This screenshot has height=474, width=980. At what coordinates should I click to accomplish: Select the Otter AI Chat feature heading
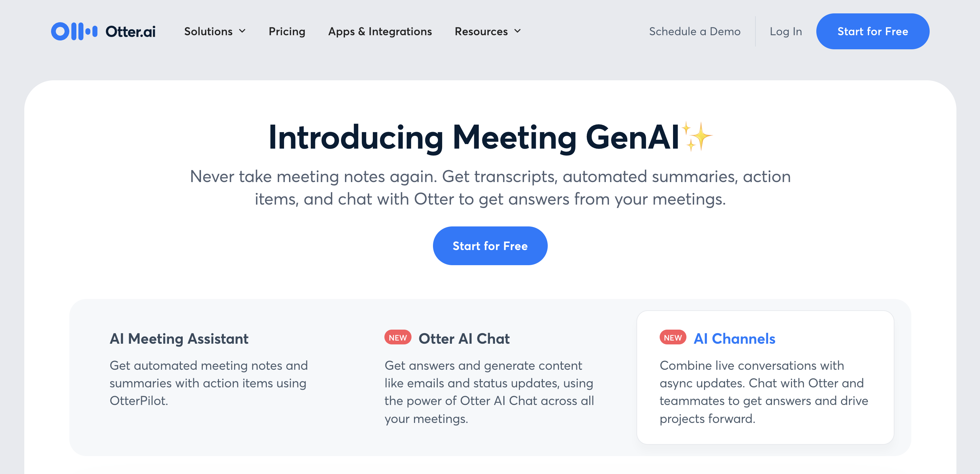[464, 338]
